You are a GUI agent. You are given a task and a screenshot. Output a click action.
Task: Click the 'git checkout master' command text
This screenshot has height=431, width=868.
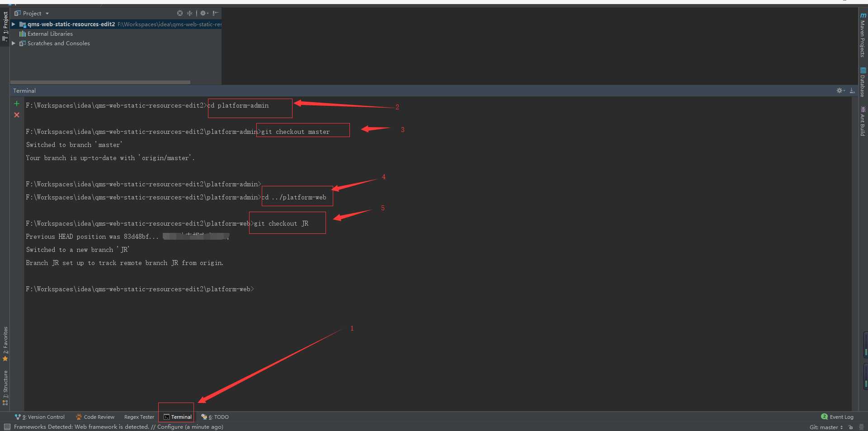tap(296, 132)
